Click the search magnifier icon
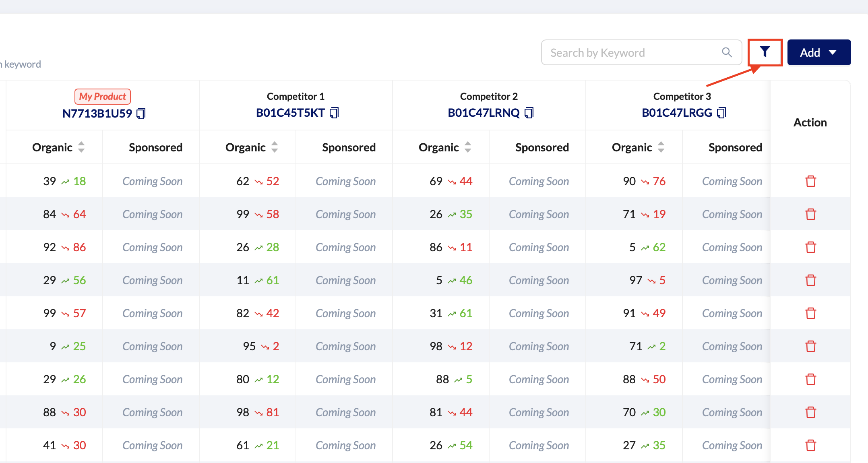This screenshot has height=463, width=868. click(727, 52)
